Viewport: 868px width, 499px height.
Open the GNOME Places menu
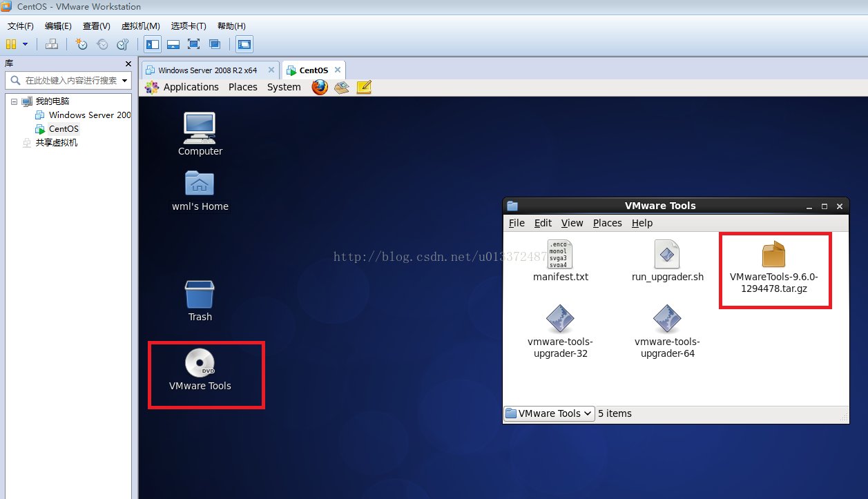[x=243, y=87]
